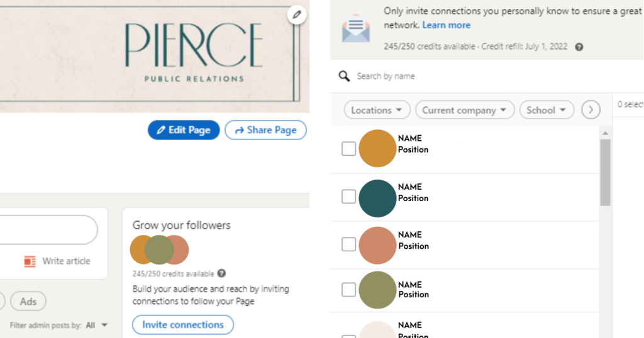The height and width of the screenshot is (338, 644).
Task: Click help icon next to Credit refill date
Action: point(579,46)
